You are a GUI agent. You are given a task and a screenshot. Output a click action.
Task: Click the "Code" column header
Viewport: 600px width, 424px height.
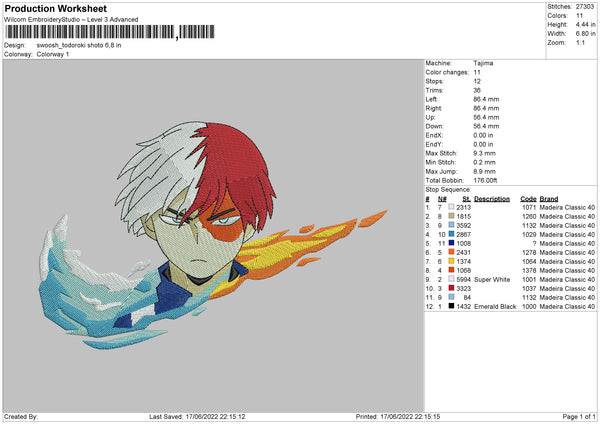(x=528, y=199)
